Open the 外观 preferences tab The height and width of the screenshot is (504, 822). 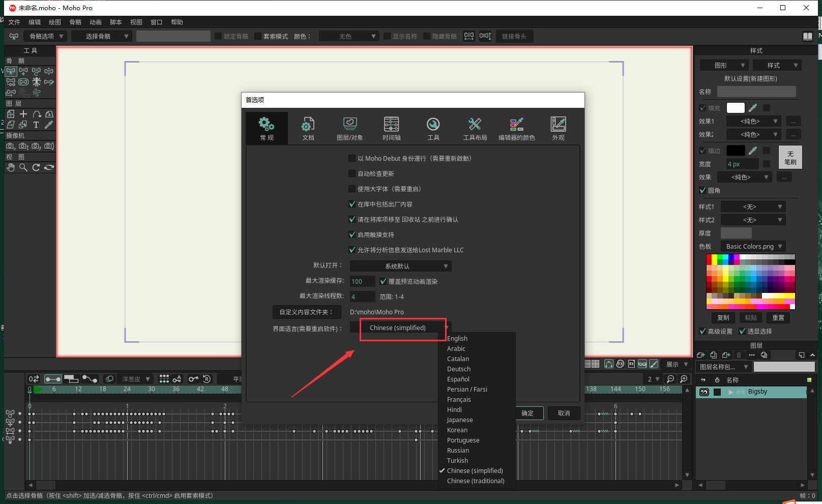[x=559, y=128]
